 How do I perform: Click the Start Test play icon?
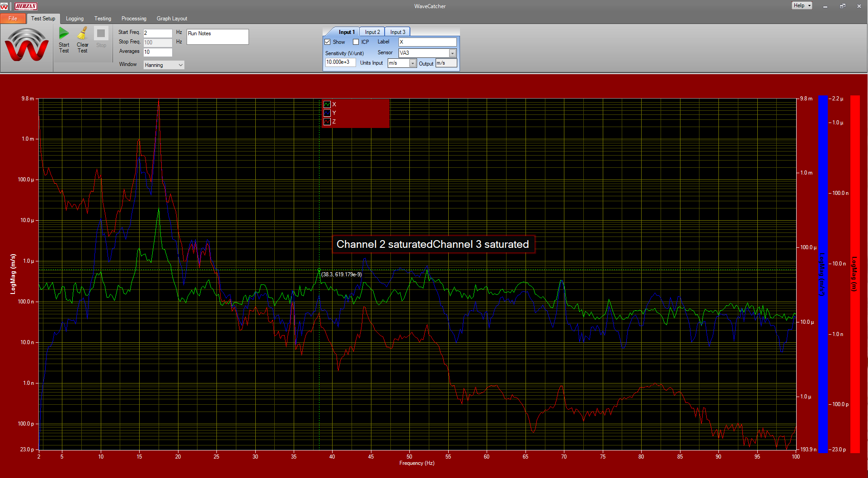(64, 33)
